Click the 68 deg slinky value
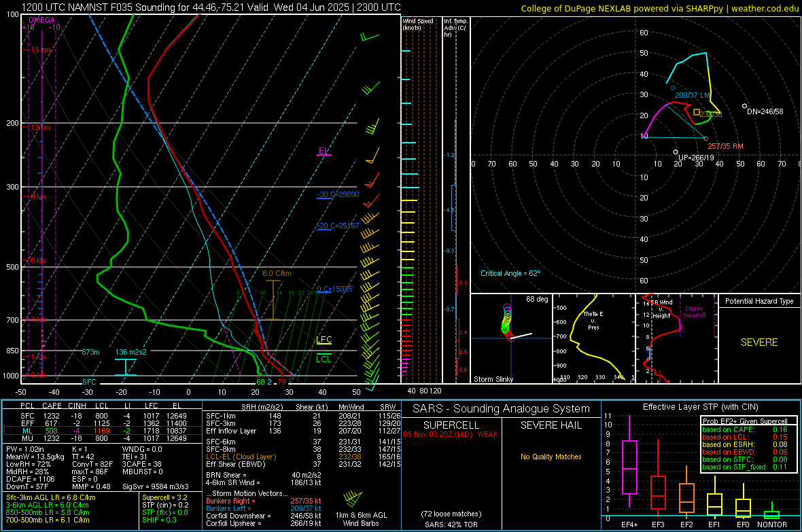The image size is (802, 532). pos(537,299)
